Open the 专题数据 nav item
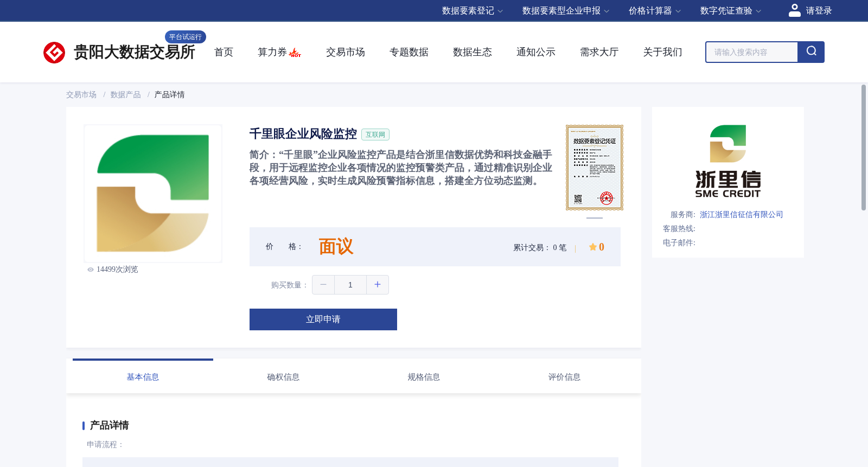 (x=409, y=52)
